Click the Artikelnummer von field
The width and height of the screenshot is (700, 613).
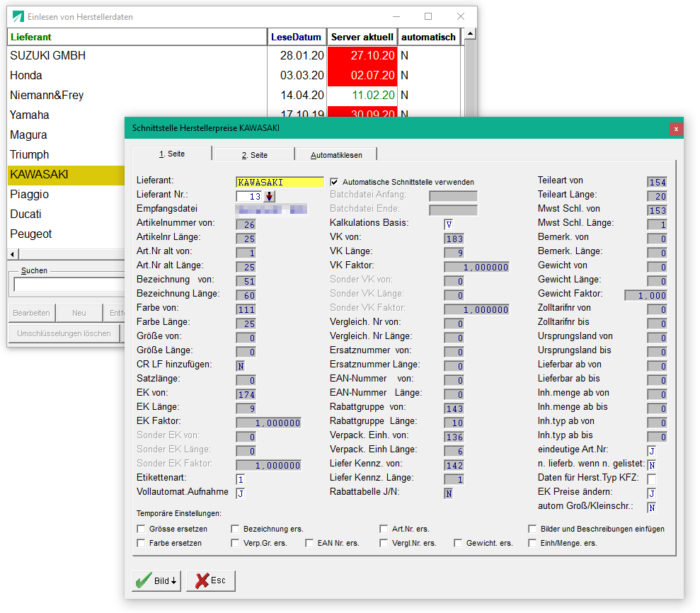tap(246, 224)
